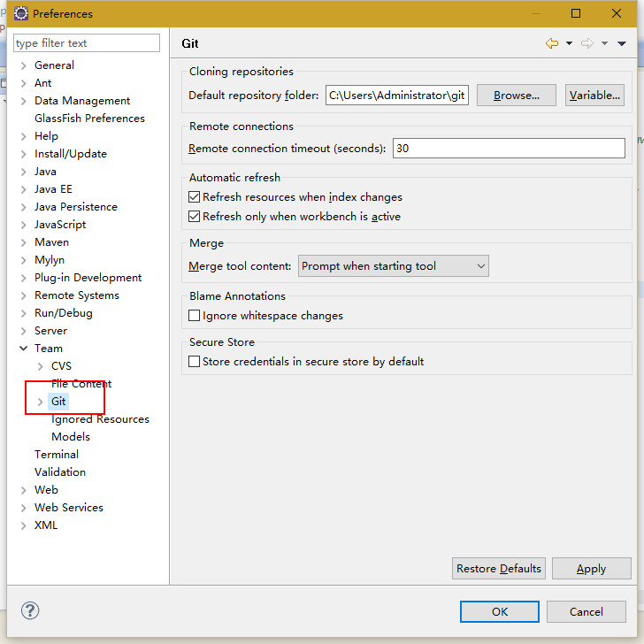Focus the type filter text field
The width and height of the screenshot is (644, 644).
click(x=87, y=43)
